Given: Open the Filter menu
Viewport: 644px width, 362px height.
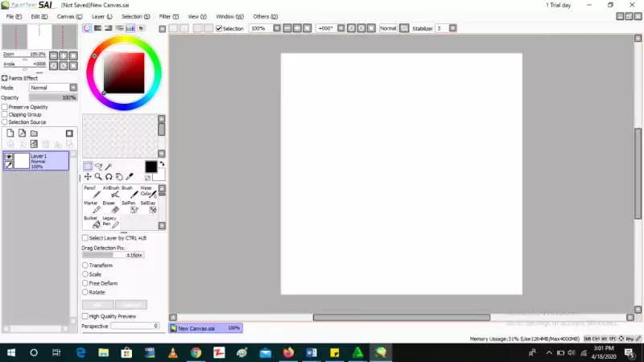Looking at the screenshot, I should coord(169,16).
